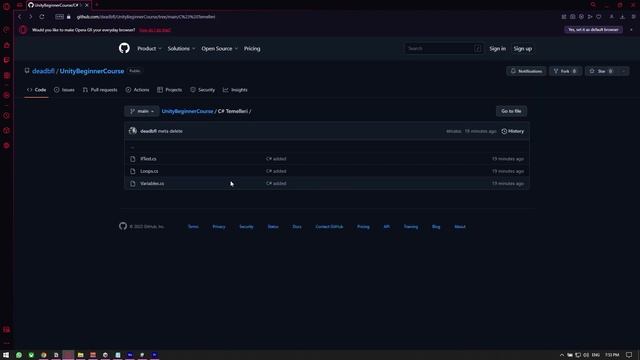Expand the Solutions dropdown menu
This screenshot has height=360, width=640.
[x=182, y=49]
